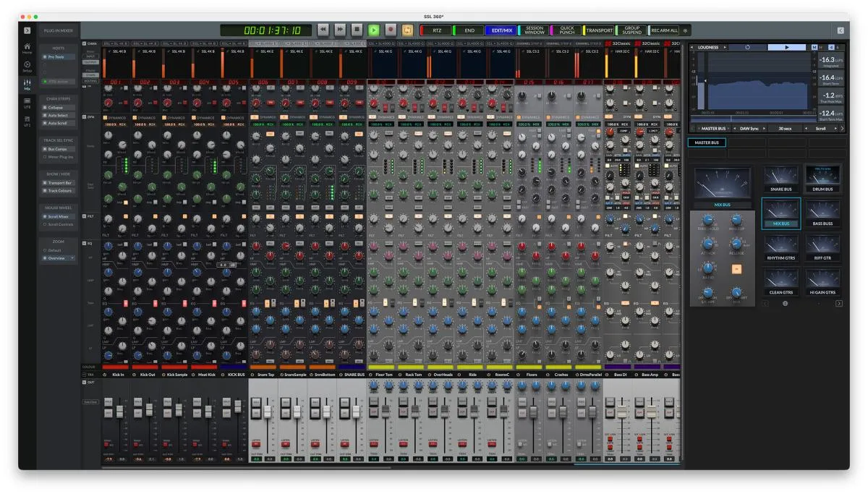Open the 30 secs time range selector
Image resolution: width=868 pixels, height=494 pixels.
[x=785, y=129]
